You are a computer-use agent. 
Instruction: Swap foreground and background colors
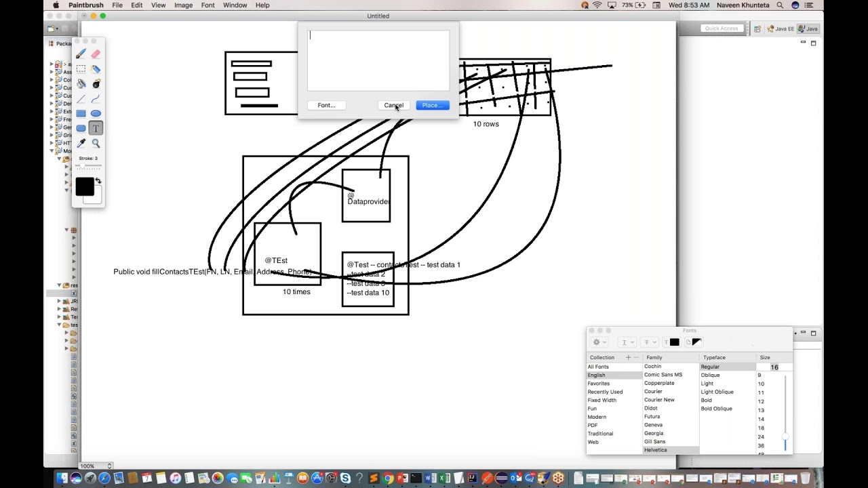click(x=98, y=181)
